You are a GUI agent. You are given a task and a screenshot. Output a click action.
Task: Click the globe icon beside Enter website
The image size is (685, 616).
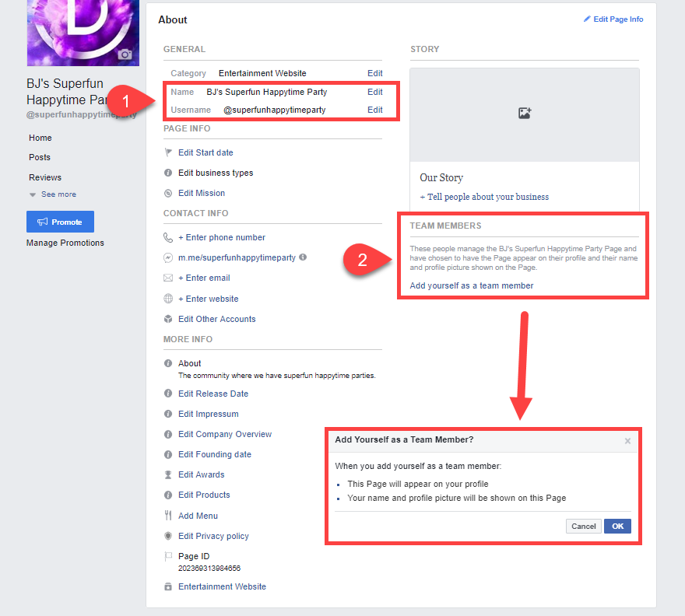[x=167, y=299]
